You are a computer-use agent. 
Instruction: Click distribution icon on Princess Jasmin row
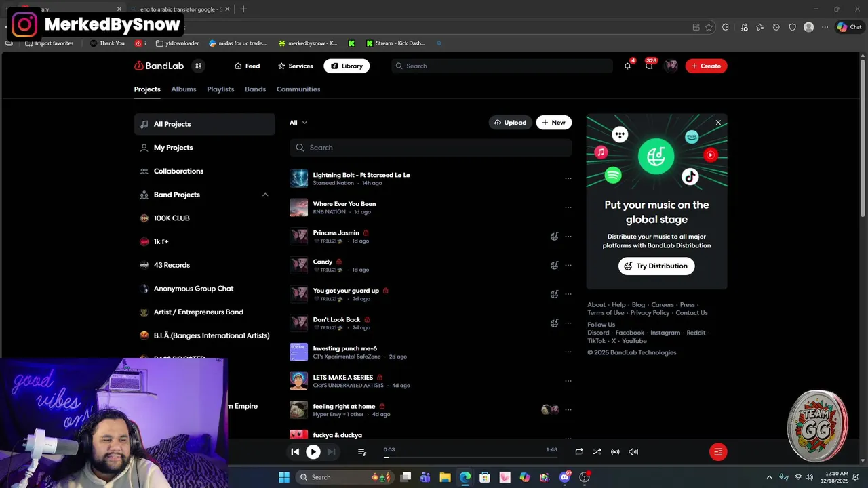point(554,237)
